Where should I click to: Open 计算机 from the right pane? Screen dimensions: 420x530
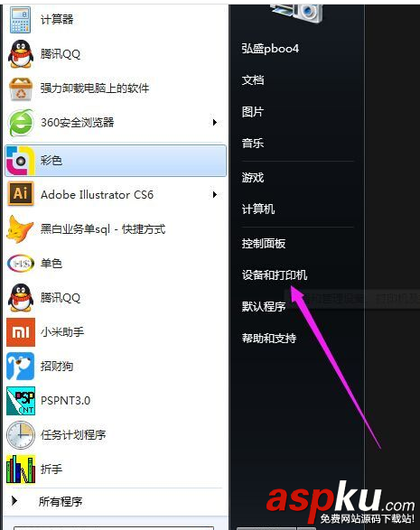coord(258,209)
